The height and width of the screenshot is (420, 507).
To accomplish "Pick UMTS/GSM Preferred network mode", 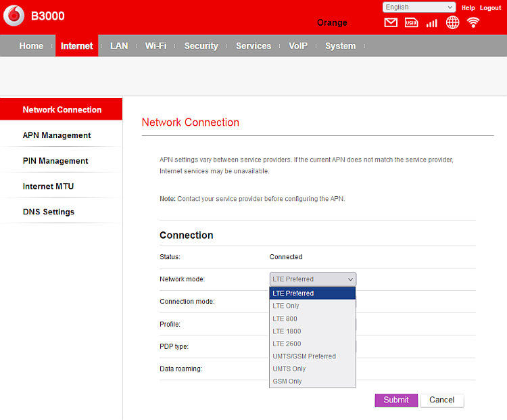I will pos(304,356).
